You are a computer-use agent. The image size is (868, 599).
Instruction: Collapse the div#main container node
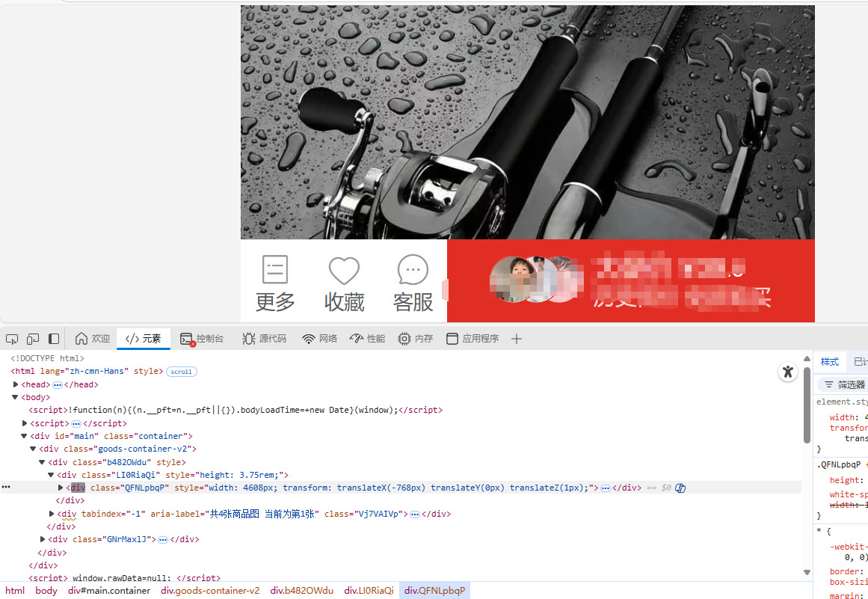click(25, 436)
